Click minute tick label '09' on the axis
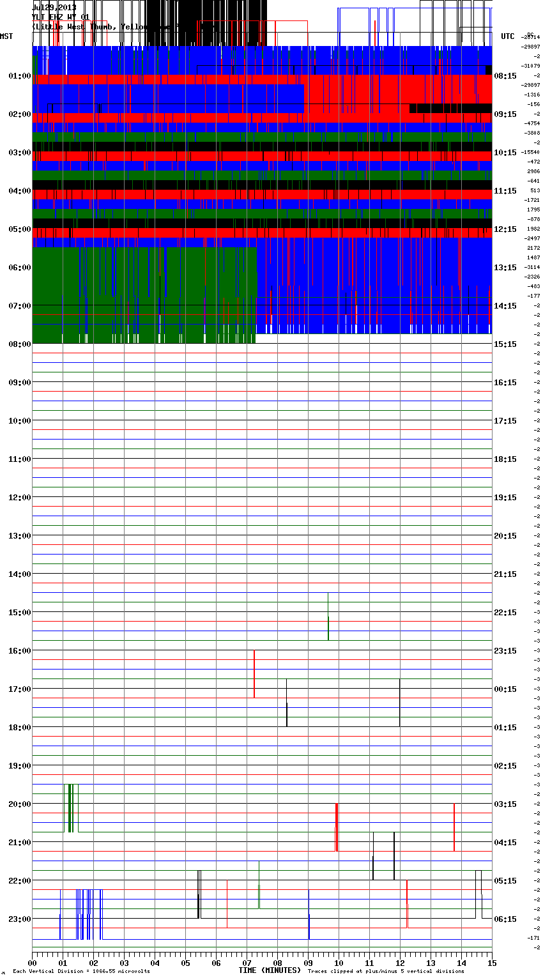 pyautogui.click(x=309, y=963)
